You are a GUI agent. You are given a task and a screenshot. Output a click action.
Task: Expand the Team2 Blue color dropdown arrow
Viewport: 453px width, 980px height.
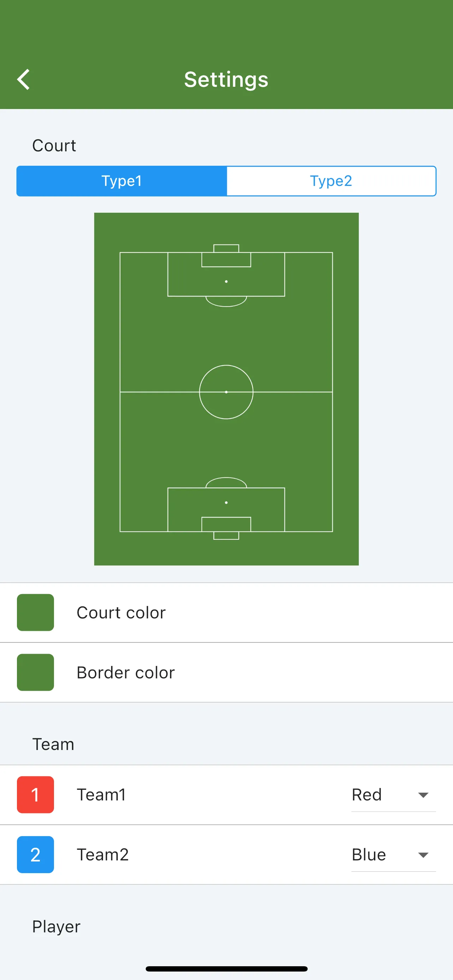coord(423,855)
